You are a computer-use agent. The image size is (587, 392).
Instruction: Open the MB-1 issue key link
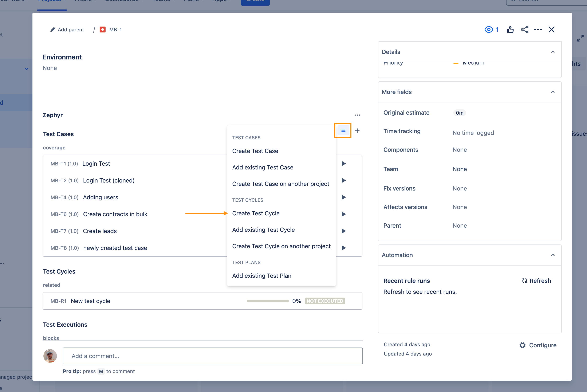(115, 30)
